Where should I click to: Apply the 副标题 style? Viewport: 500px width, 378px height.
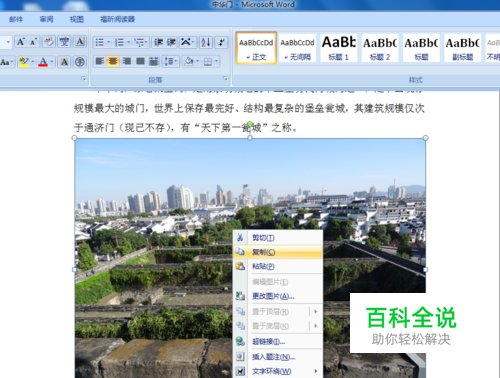point(463,48)
